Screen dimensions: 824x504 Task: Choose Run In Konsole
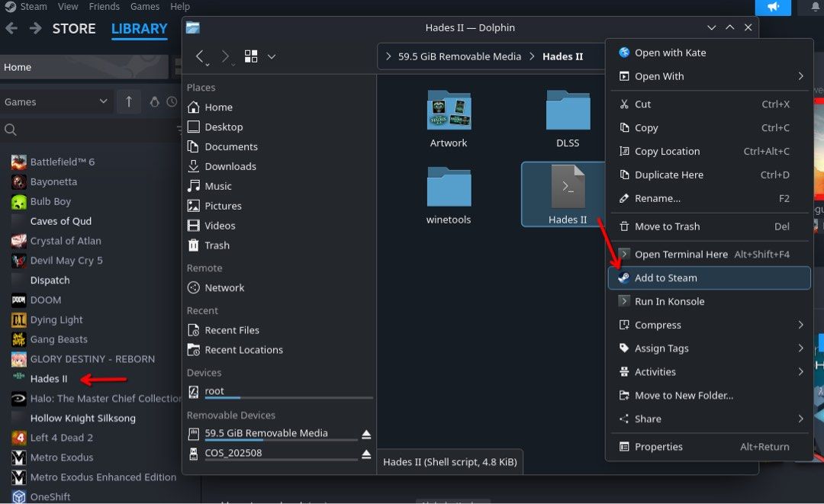click(x=709, y=301)
